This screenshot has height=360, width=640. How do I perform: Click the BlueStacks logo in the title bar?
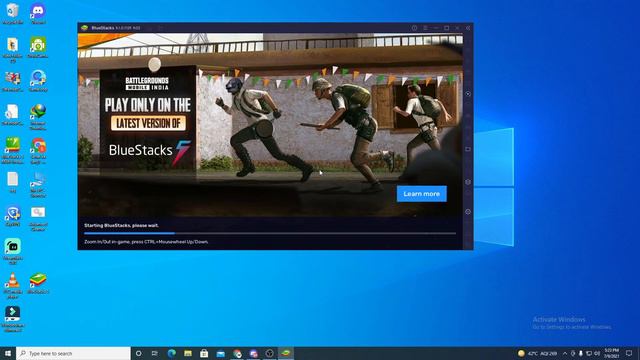click(x=84, y=28)
